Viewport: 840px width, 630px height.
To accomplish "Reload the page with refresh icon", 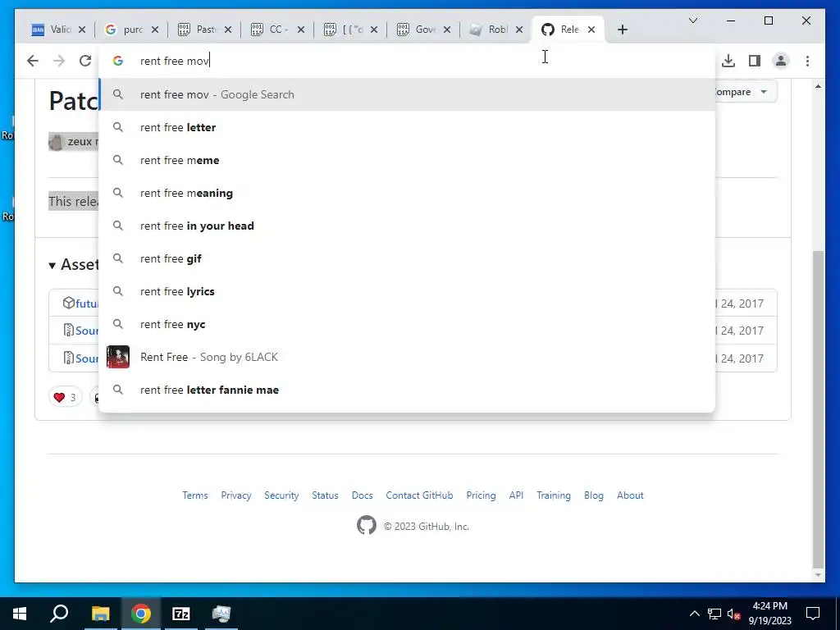I will (x=85, y=61).
